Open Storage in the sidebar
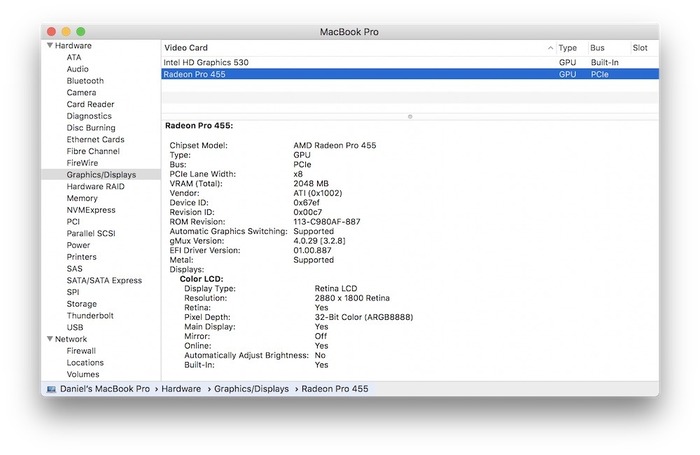This screenshot has height=455, width=700. click(x=82, y=304)
